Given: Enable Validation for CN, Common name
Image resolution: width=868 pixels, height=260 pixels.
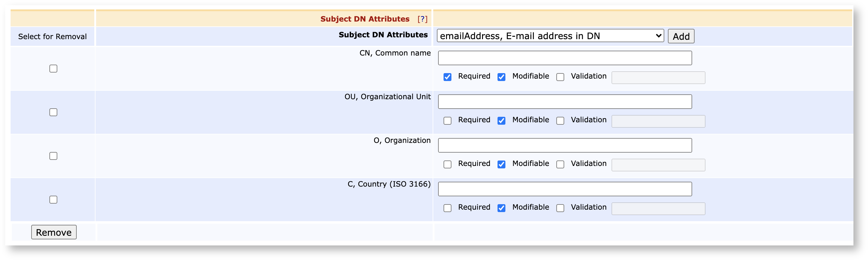Looking at the screenshot, I should pyautogui.click(x=560, y=77).
